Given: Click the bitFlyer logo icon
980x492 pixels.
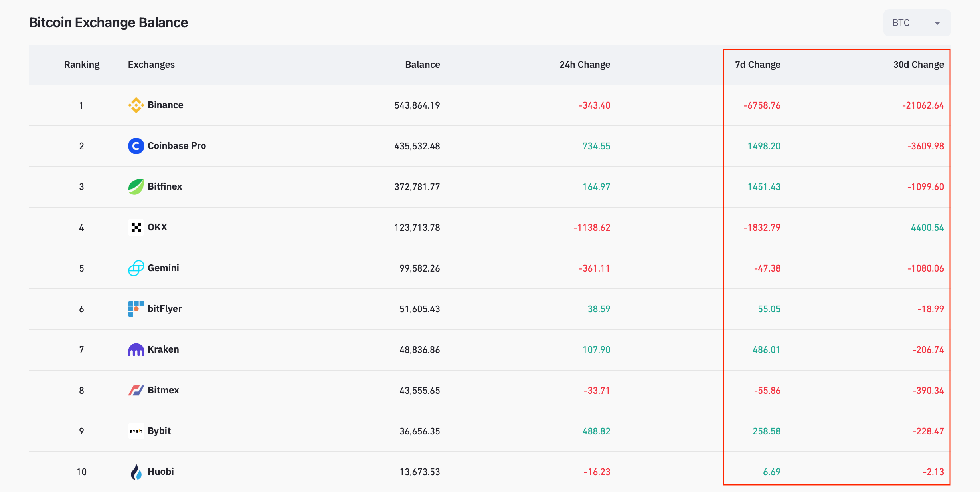Looking at the screenshot, I should click(x=136, y=309).
